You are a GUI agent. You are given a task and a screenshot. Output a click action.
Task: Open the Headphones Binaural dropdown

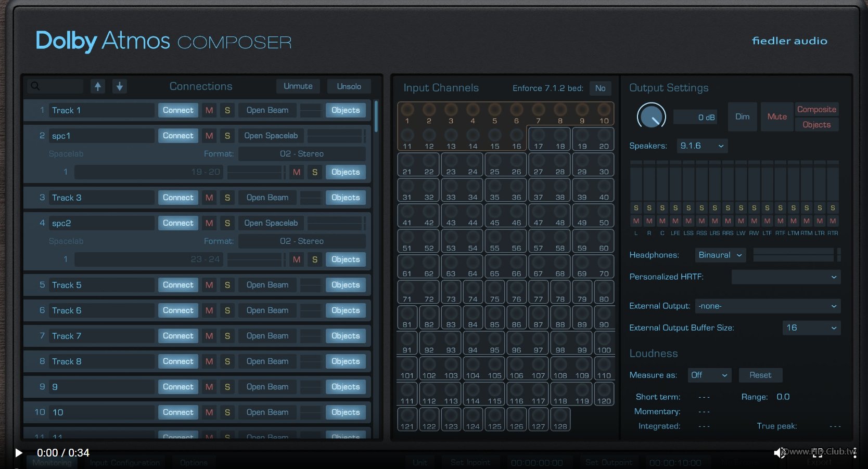pos(721,255)
